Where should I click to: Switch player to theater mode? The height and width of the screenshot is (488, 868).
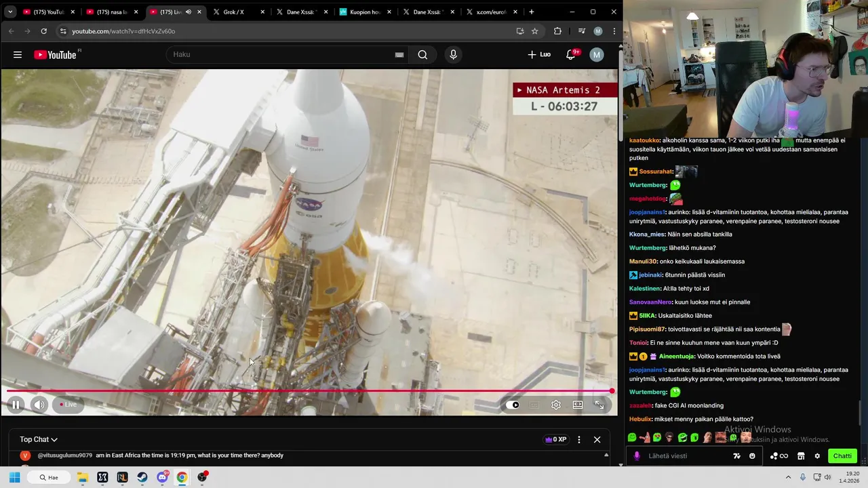pyautogui.click(x=578, y=405)
